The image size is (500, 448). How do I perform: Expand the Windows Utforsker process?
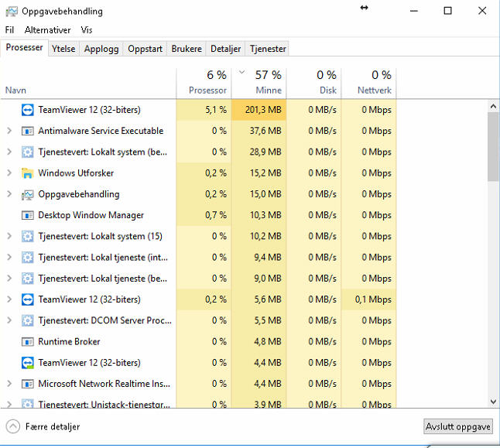tap(9, 173)
